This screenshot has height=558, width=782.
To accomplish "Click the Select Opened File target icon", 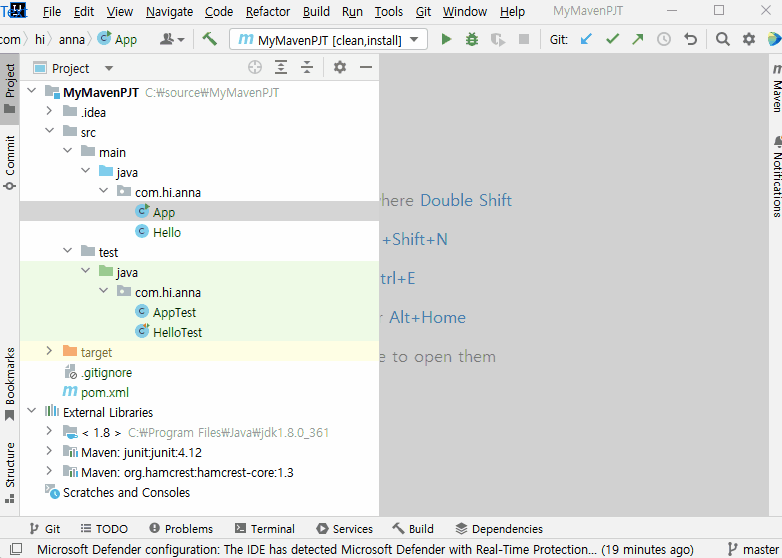I will coord(255,67).
